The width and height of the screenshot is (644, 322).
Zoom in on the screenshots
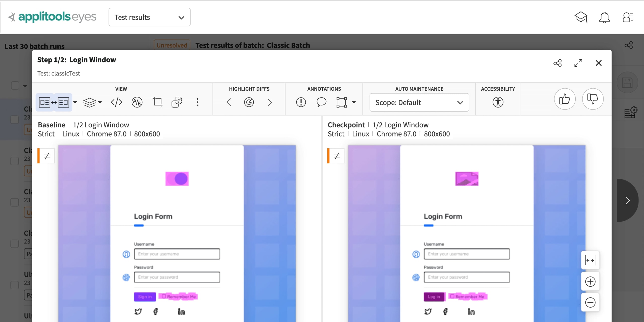pos(590,281)
